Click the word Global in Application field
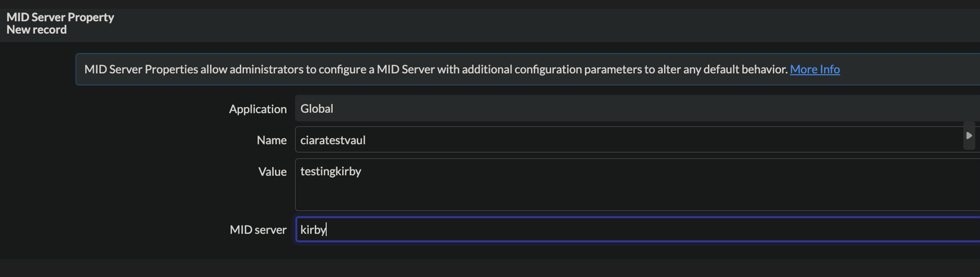This screenshot has width=980, height=277. pos(317,109)
